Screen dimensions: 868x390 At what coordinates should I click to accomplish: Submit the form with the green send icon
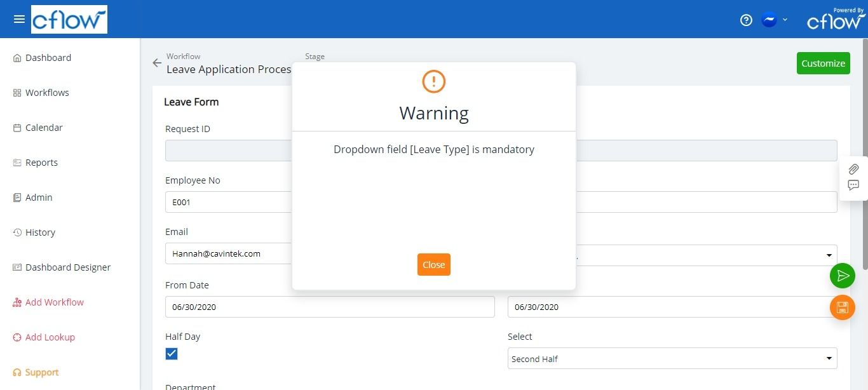[843, 276]
